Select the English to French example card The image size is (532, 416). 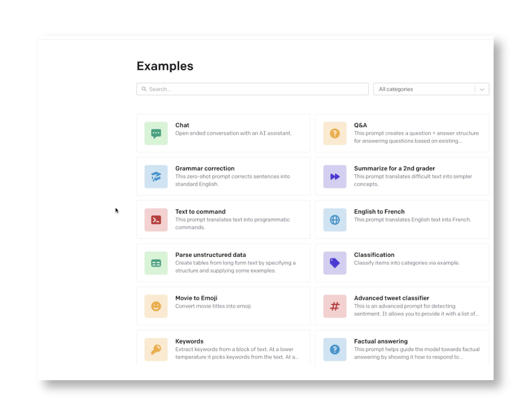click(401, 219)
